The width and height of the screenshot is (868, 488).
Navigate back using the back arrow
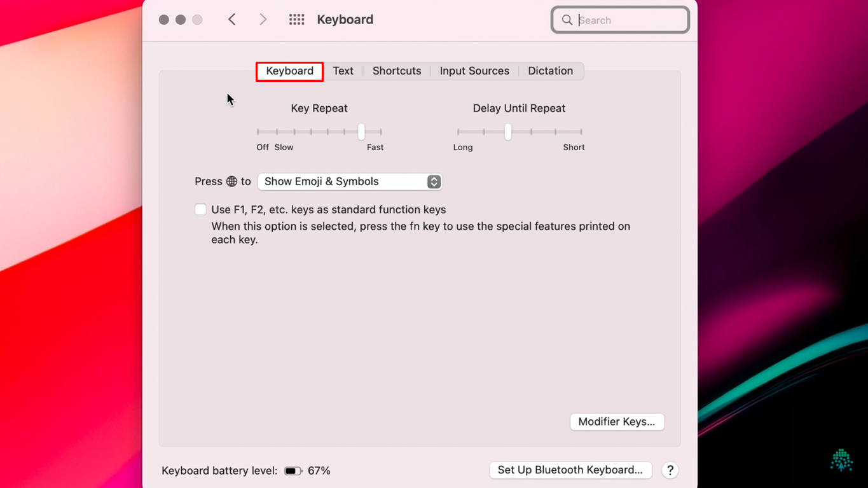coord(231,19)
